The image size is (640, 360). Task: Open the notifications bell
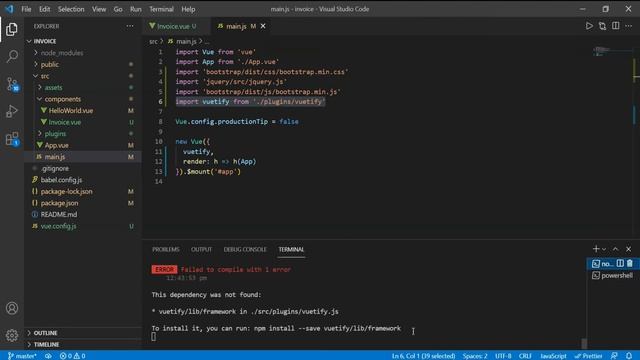pos(629,356)
